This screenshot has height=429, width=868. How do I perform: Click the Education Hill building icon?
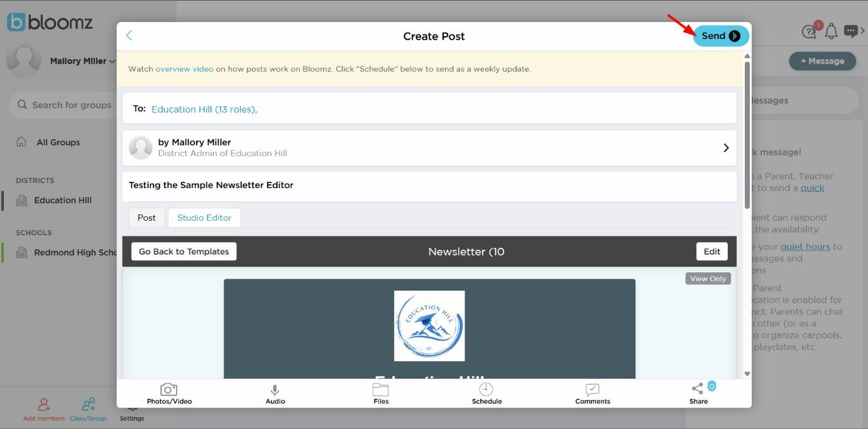pos(21,200)
